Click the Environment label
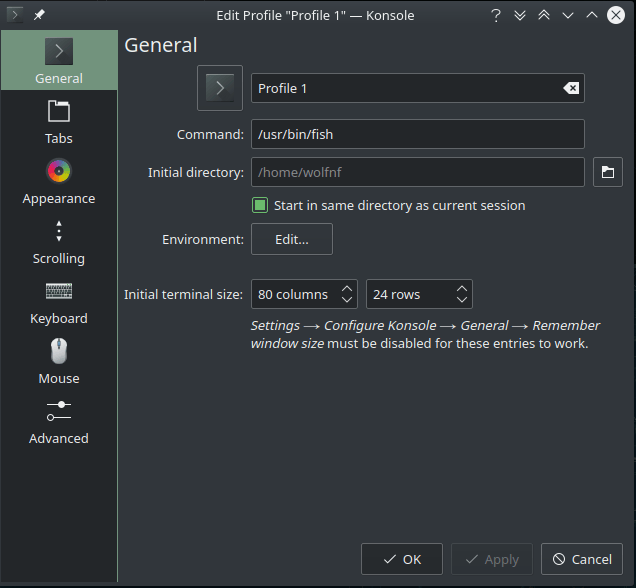 pyautogui.click(x=203, y=239)
